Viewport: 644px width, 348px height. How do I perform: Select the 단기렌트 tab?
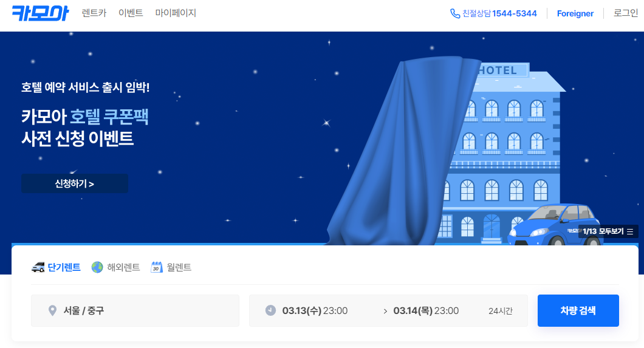(56, 267)
